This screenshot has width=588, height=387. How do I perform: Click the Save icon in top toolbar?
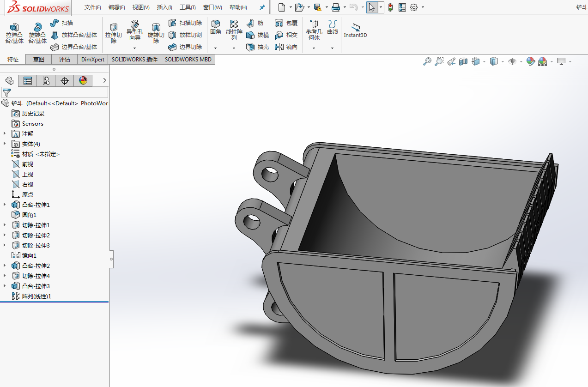point(317,7)
